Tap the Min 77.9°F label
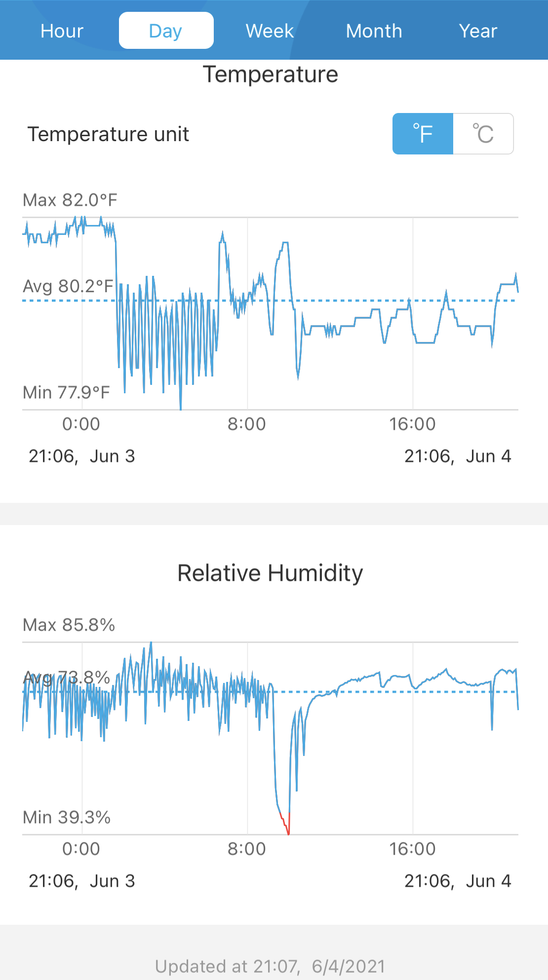This screenshot has width=548, height=980. (66, 393)
